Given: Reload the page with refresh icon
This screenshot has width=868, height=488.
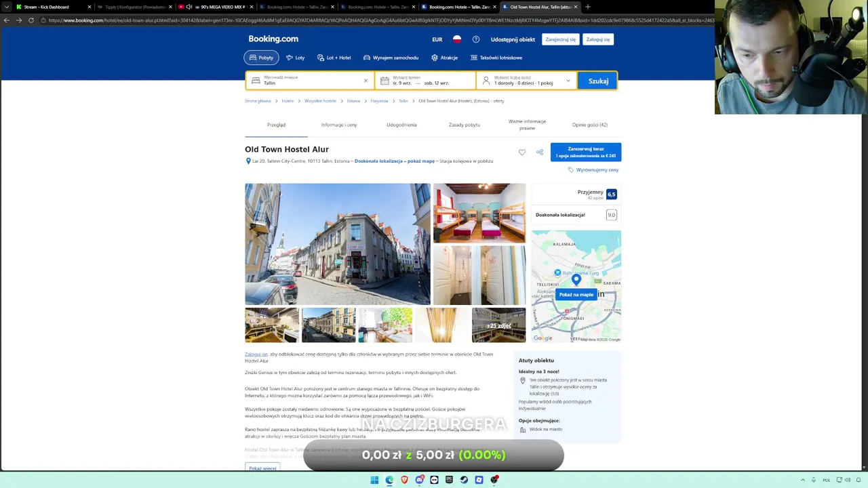Looking at the screenshot, I should tap(31, 20).
